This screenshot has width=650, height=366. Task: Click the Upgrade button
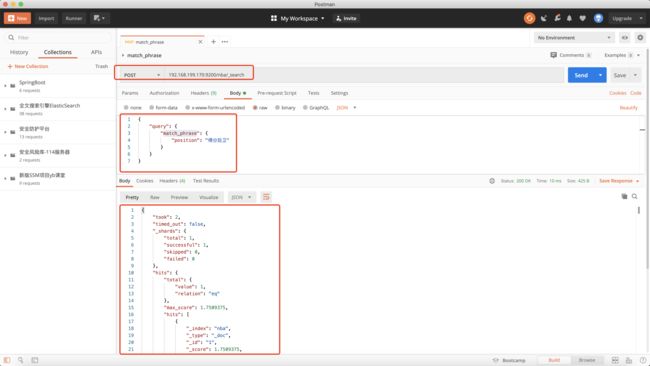click(x=622, y=18)
